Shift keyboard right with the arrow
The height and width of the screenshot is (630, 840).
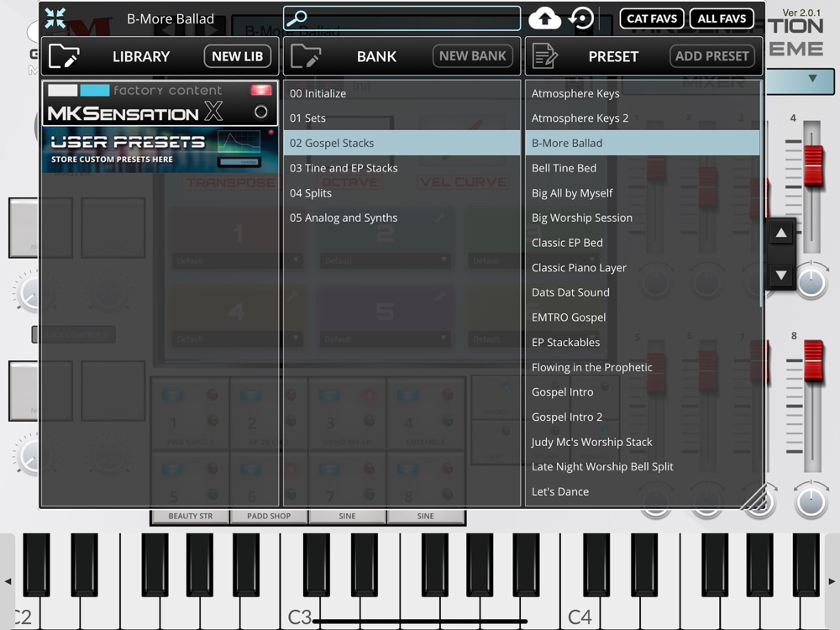[832, 581]
